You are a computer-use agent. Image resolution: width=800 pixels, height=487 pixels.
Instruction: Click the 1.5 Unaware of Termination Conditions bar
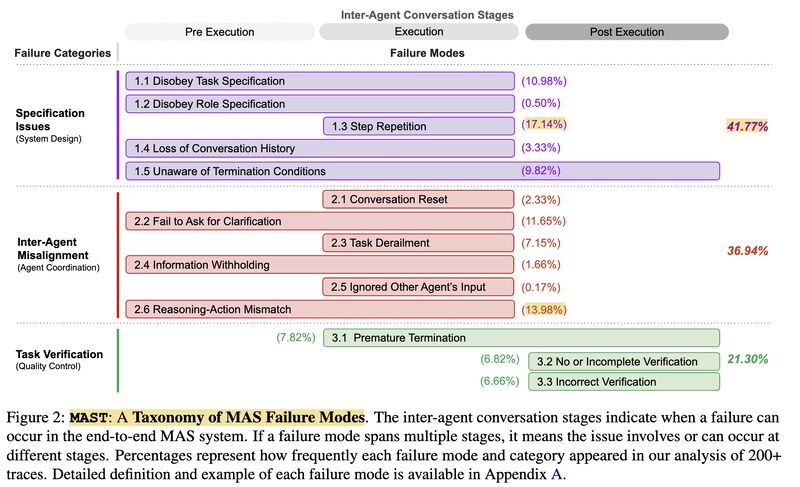click(x=422, y=171)
